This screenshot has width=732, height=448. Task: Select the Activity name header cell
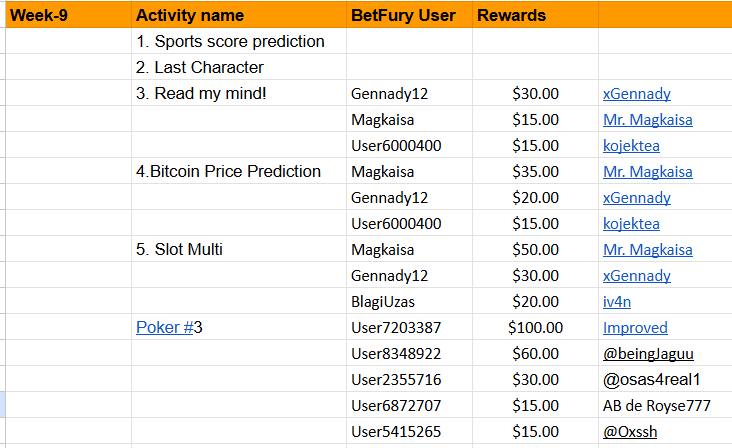[239, 15]
